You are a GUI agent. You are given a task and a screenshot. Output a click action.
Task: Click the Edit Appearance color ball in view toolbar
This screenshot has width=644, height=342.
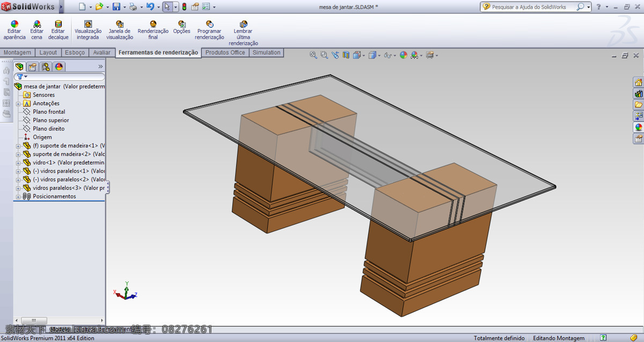[x=404, y=55]
